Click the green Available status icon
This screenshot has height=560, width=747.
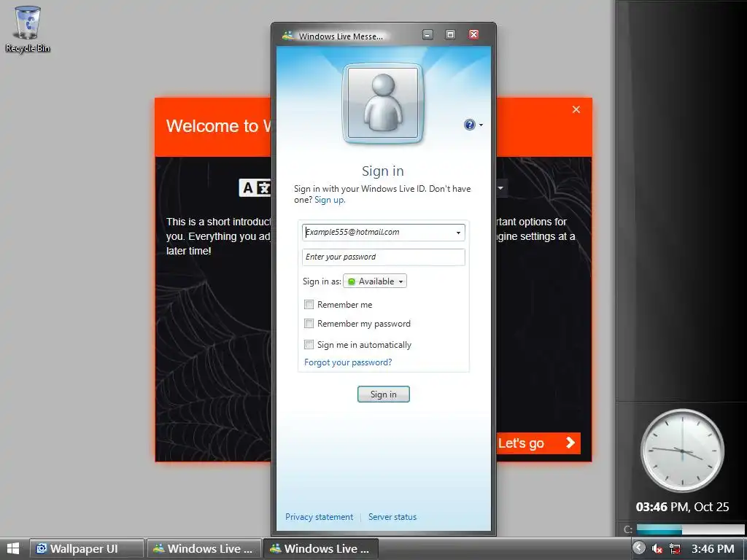(x=352, y=281)
